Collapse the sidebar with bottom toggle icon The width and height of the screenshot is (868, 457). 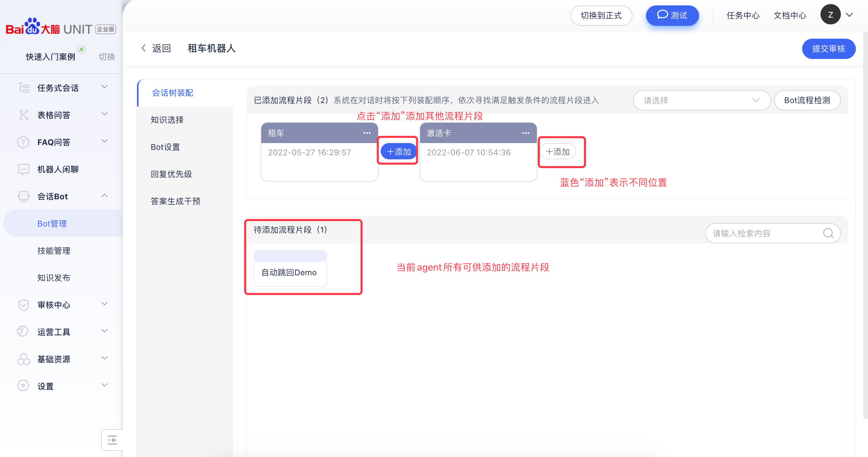pyautogui.click(x=112, y=440)
